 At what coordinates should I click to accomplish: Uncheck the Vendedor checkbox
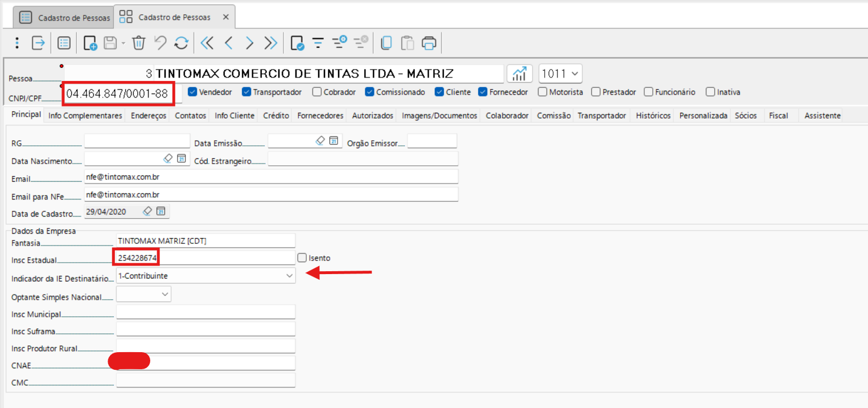click(x=192, y=92)
